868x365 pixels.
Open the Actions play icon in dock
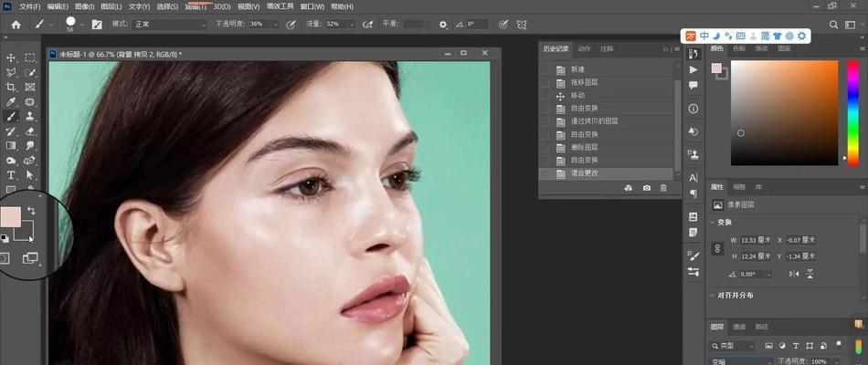point(693,69)
